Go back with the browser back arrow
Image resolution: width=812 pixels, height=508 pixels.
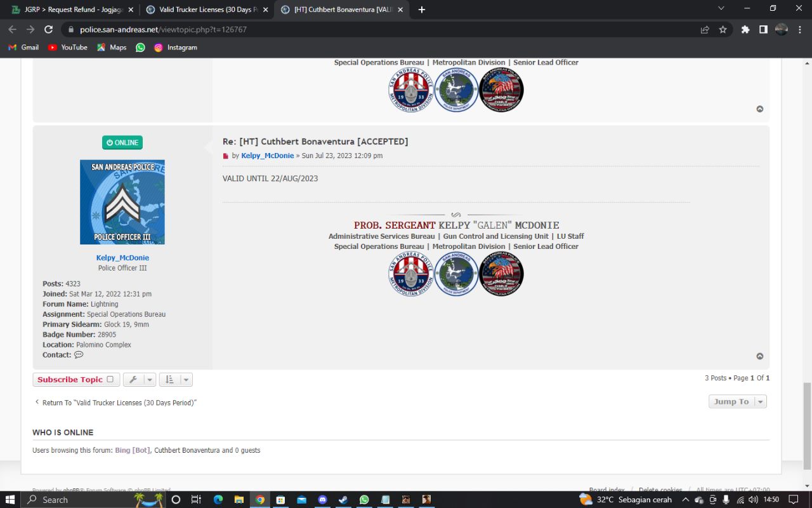pos(12,29)
